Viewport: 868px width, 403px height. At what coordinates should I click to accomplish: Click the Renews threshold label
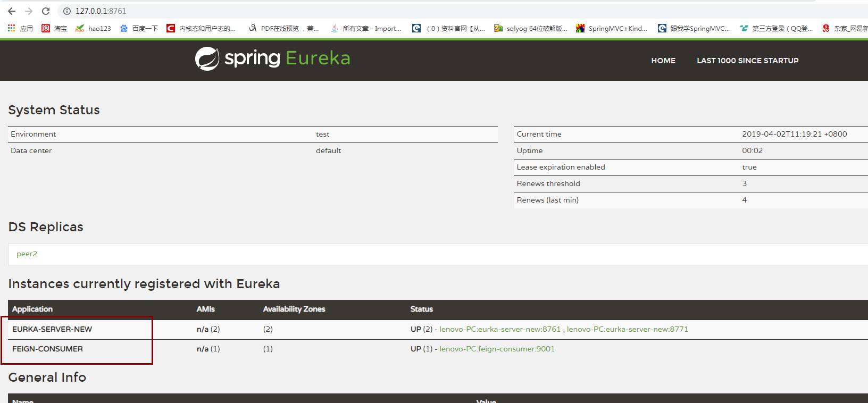tap(548, 183)
